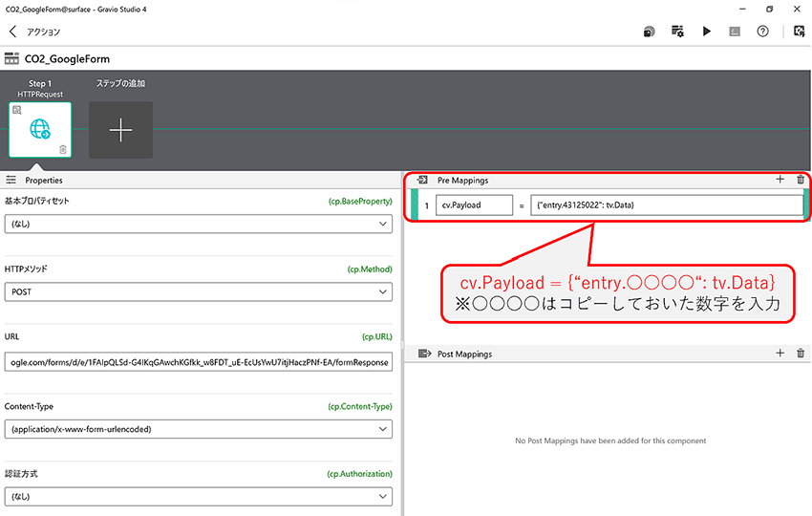Image resolution: width=812 pixels, height=516 pixels.
Task: Click the (cp.Authorization) label
Action: tap(359, 474)
